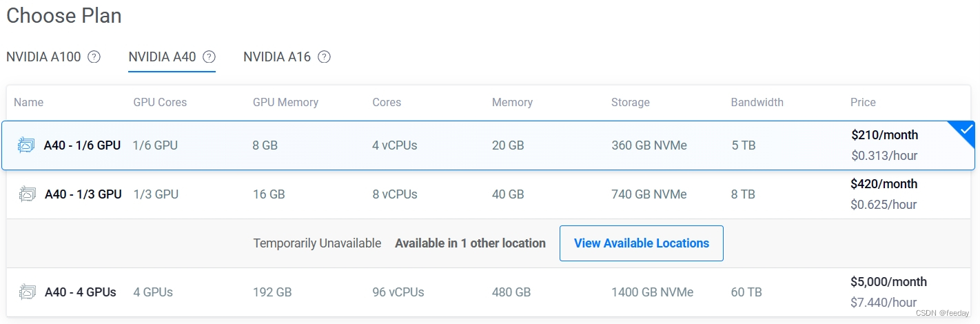Click the $210/month price
The image size is (980, 324).
(884, 135)
